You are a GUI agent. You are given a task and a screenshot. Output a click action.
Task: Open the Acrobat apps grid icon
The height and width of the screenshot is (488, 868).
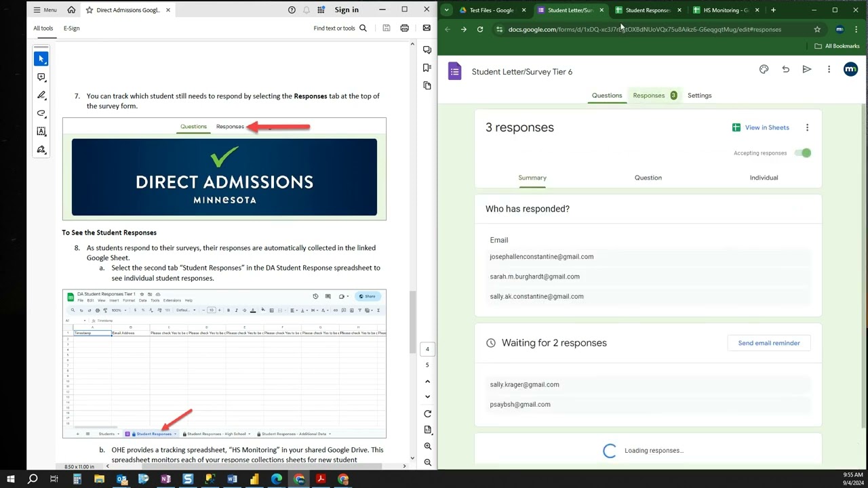(321, 10)
